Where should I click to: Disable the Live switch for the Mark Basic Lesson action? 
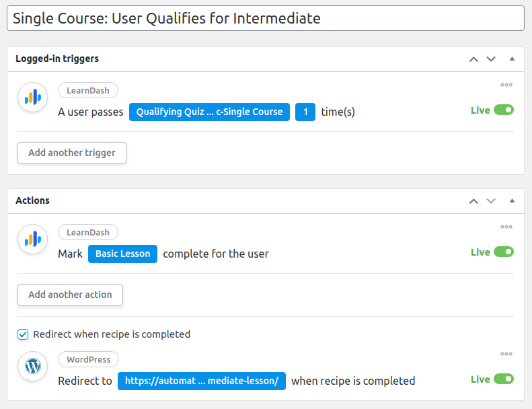[x=504, y=252]
